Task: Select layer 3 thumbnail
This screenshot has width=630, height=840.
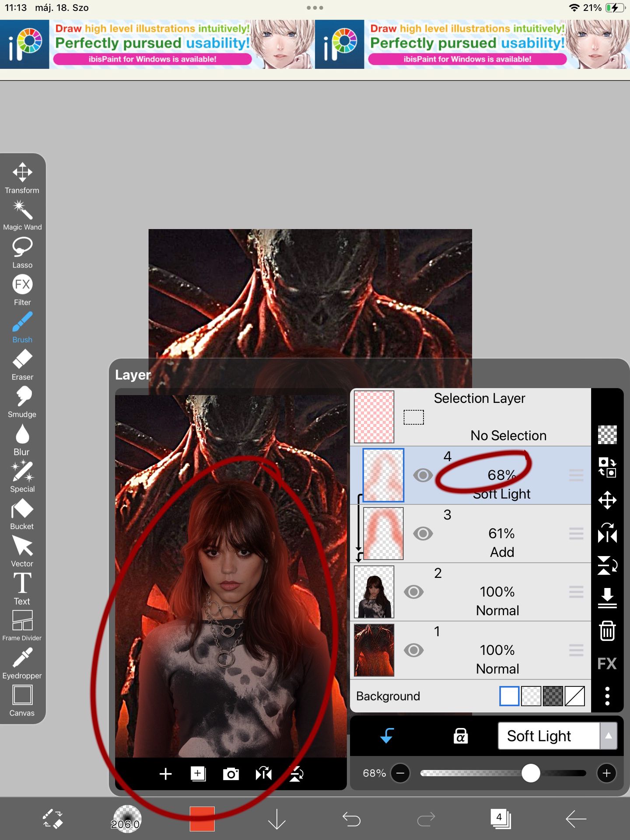Action: click(384, 533)
